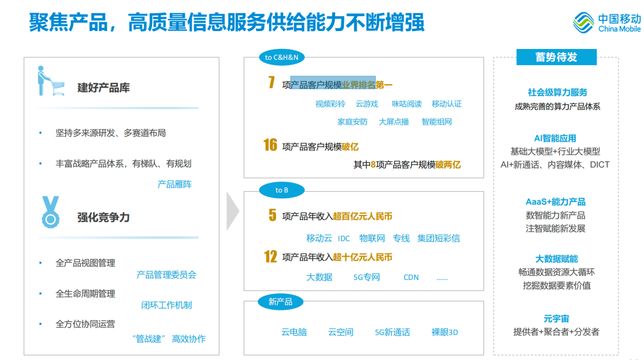Click the '产品管理委员会' text
Image resolution: width=644 pixels, height=360 pixels.
pos(166,275)
